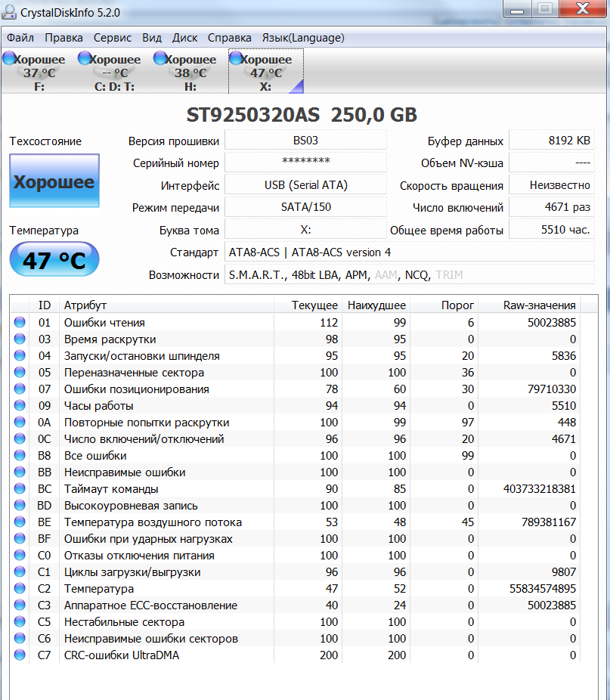Open the Вид menu
Viewport: 610px width, 700px height.
click(152, 38)
